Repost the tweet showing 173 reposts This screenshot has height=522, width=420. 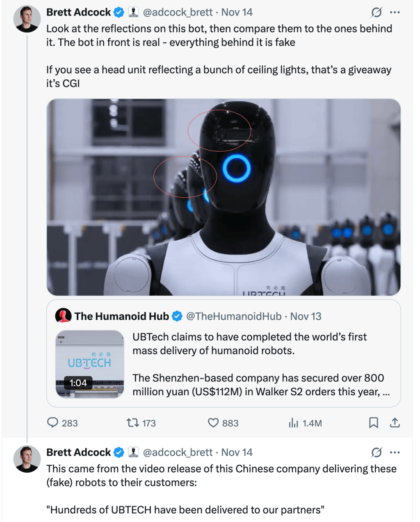click(132, 422)
